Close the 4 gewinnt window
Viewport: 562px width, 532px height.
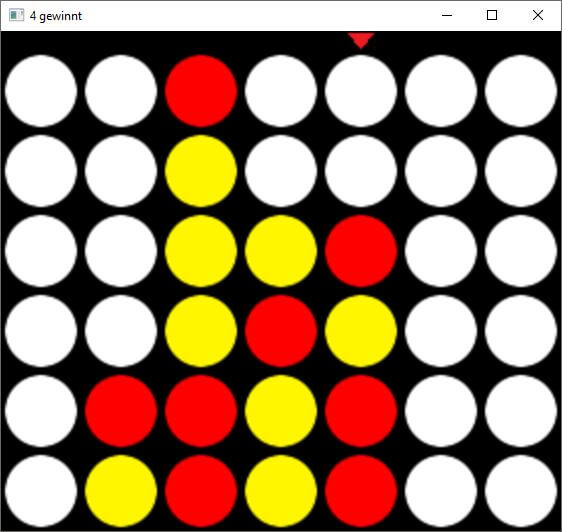[x=538, y=15]
